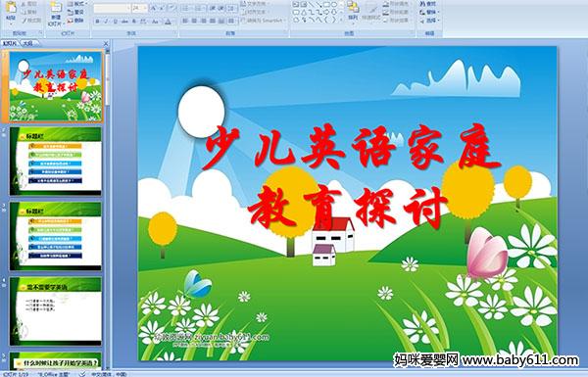Viewport: 588px width, 377px height.
Task: Toggle italic text formatting
Action: pyautogui.click(x=107, y=22)
